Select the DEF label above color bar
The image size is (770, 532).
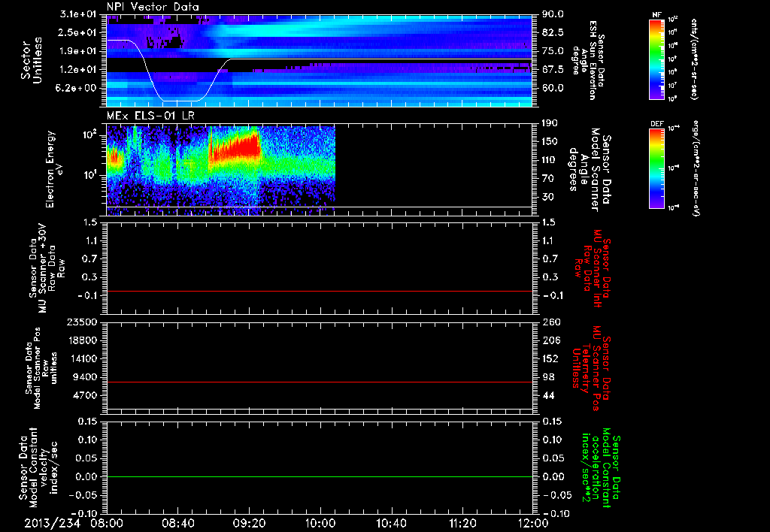pyautogui.click(x=656, y=124)
